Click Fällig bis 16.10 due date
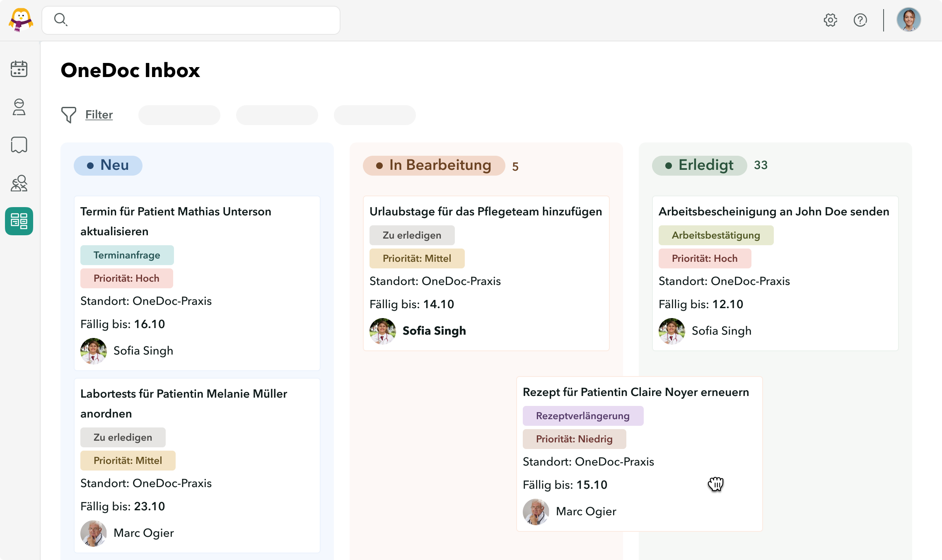This screenshot has height=560, width=942. [123, 324]
